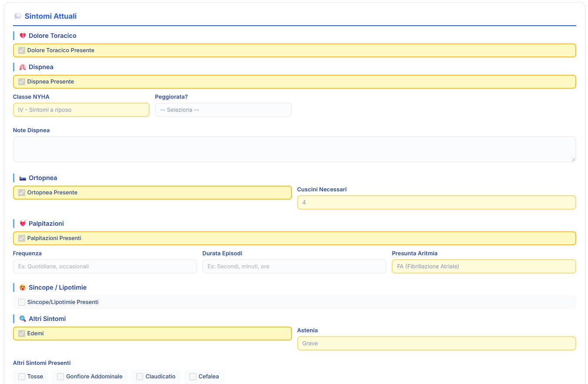Viewport: 588px width, 384px height.
Task: Click the Cuscini Necessari number field
Action: 436,203
